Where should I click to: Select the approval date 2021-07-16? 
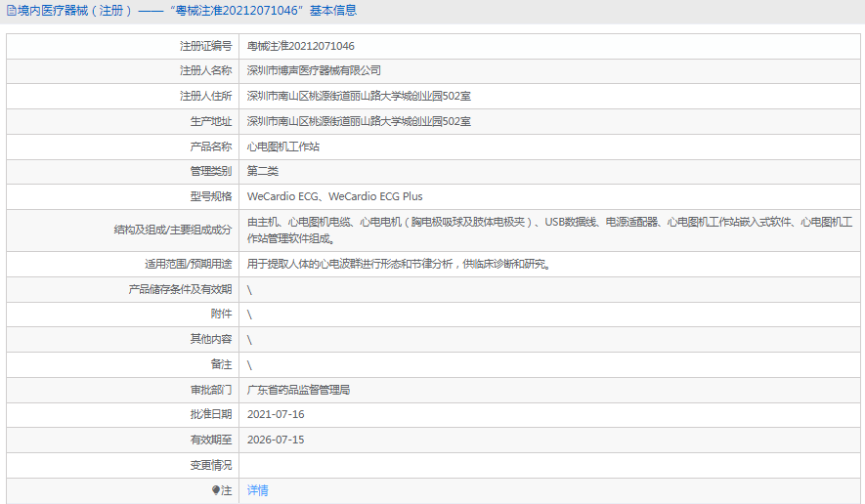(276, 414)
